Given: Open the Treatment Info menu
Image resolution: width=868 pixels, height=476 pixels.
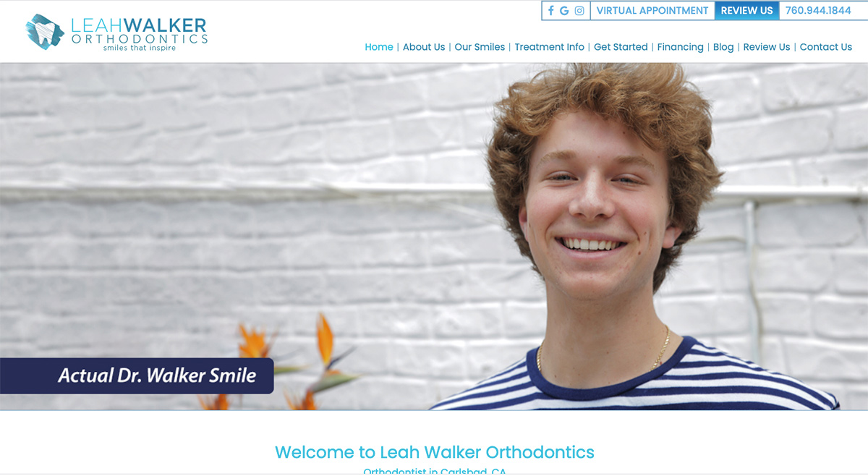Looking at the screenshot, I should coord(550,47).
